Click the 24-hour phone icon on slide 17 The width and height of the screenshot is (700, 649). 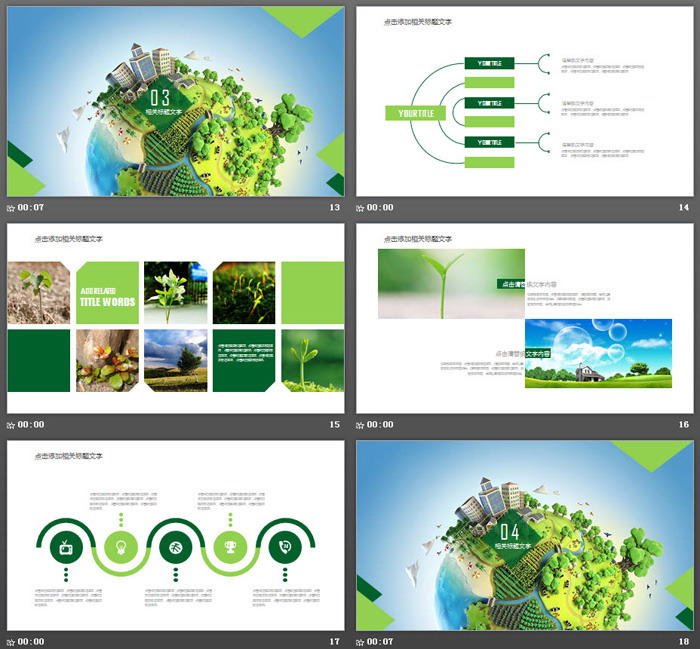(284, 546)
